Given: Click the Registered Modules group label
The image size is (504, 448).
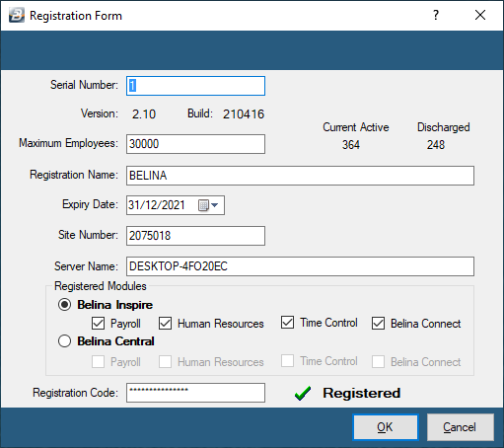Looking at the screenshot, I should pos(101,286).
